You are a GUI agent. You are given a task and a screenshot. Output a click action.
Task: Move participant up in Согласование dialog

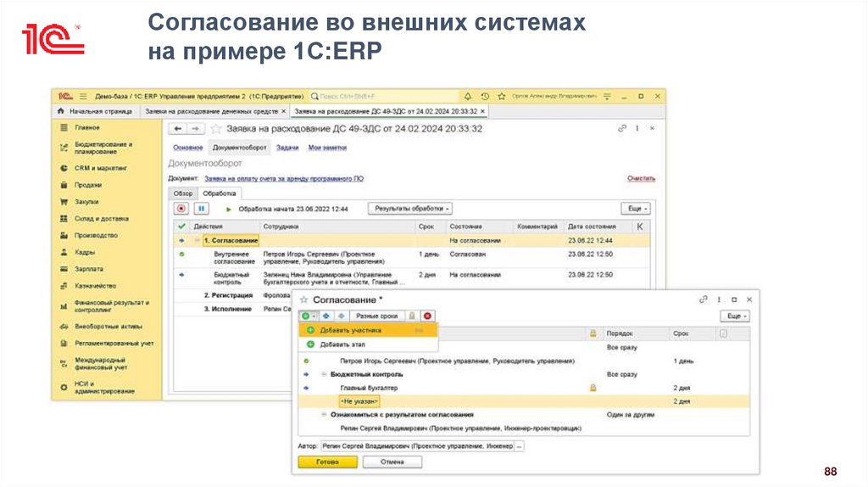point(326,316)
